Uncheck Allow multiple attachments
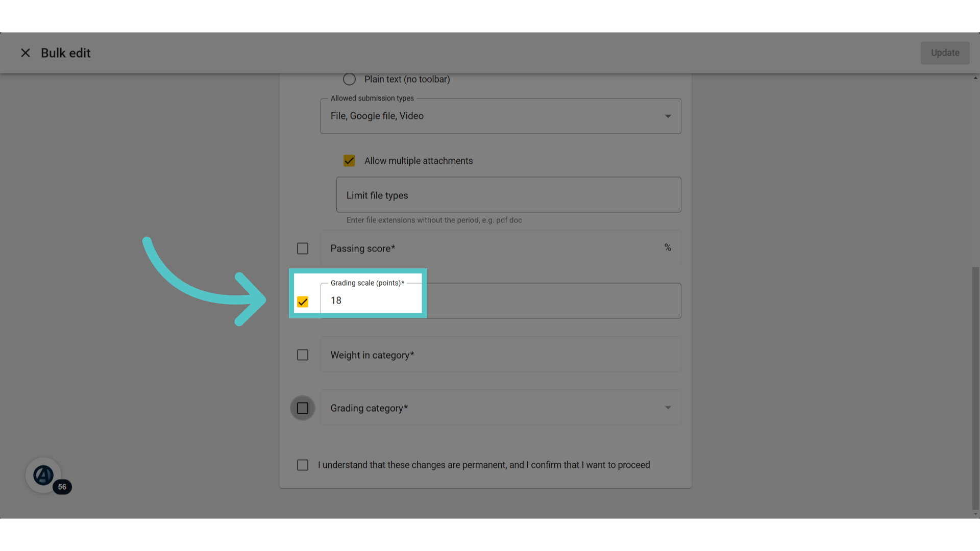 click(349, 161)
